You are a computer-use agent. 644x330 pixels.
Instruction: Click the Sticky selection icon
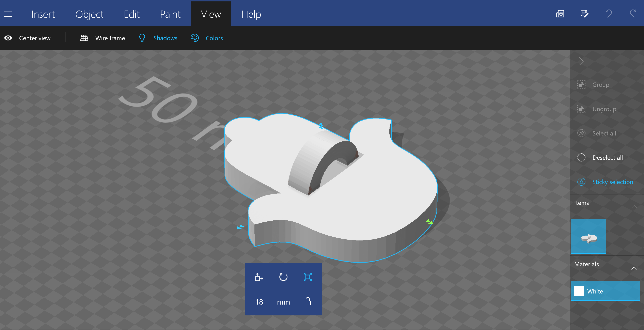point(581,182)
